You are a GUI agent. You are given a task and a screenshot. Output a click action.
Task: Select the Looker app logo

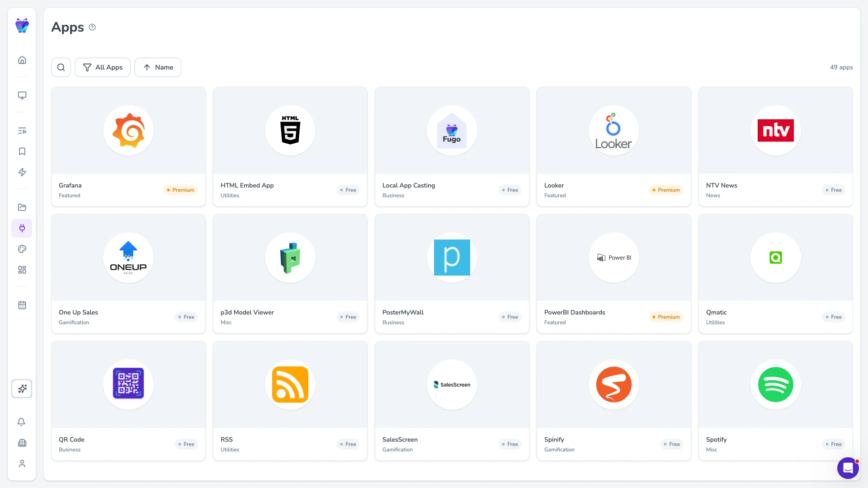tap(614, 131)
